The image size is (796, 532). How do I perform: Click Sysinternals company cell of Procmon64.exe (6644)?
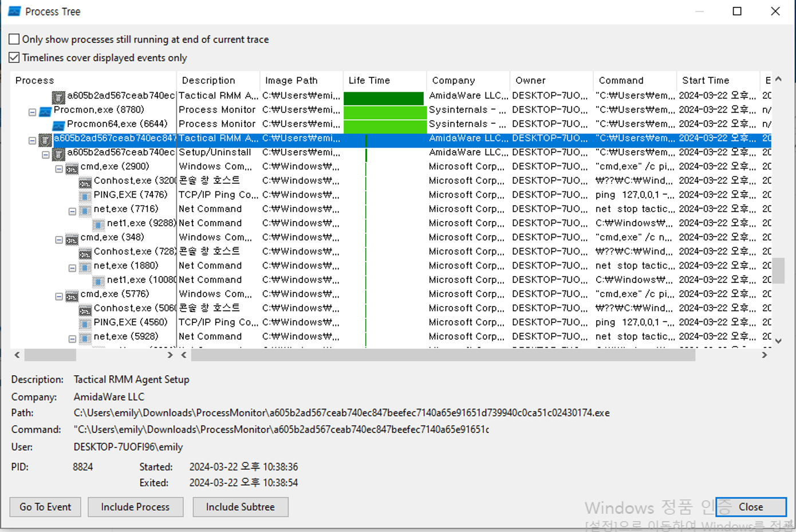click(x=467, y=124)
